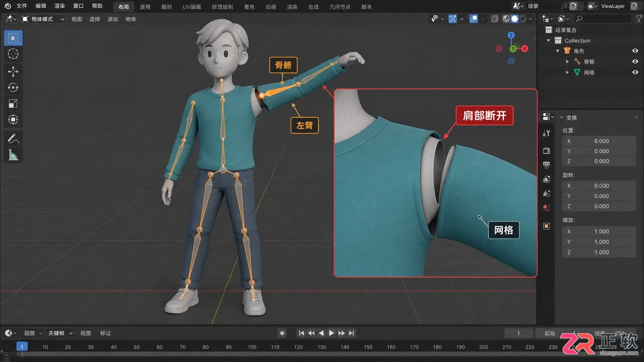Select the Rotate tool
The height and width of the screenshot is (362, 644).
[x=13, y=88]
